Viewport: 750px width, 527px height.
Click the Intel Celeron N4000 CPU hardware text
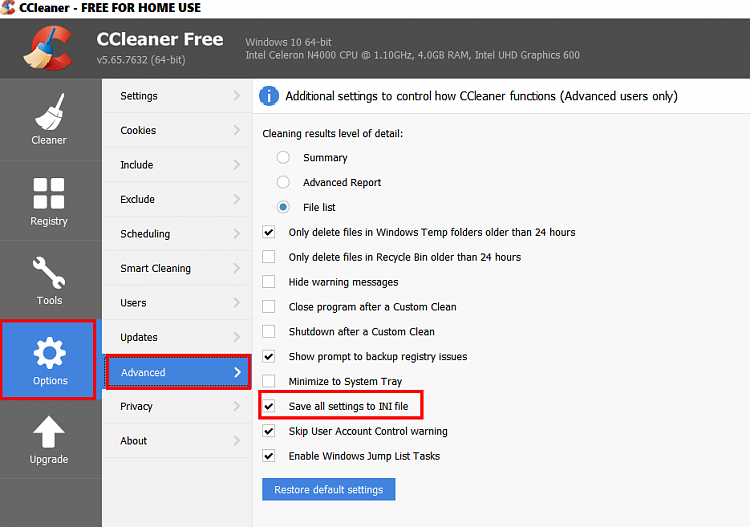tap(412, 55)
